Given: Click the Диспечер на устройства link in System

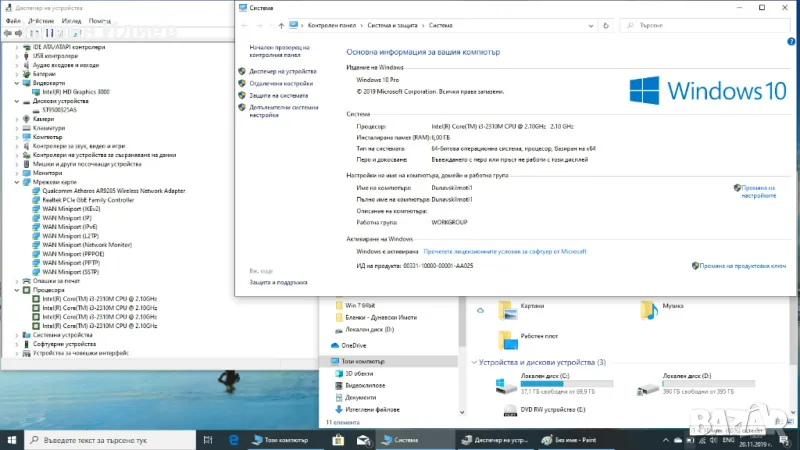Looking at the screenshot, I should click(x=282, y=72).
